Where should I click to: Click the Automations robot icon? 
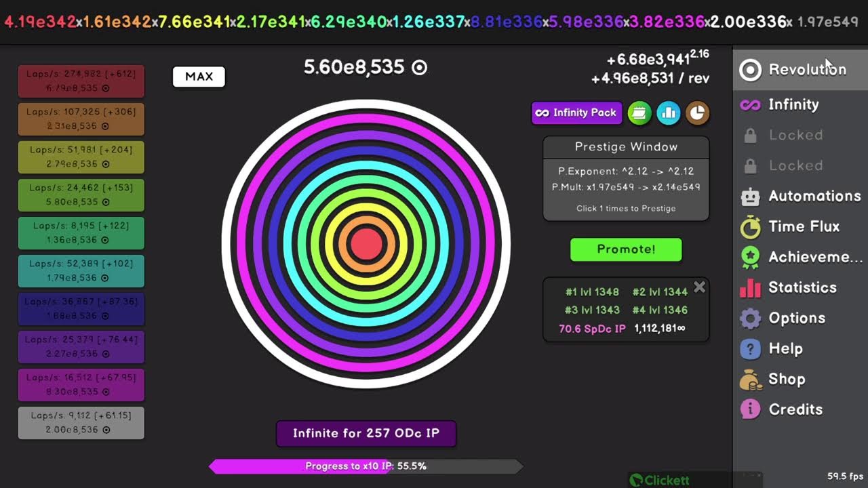(750, 197)
